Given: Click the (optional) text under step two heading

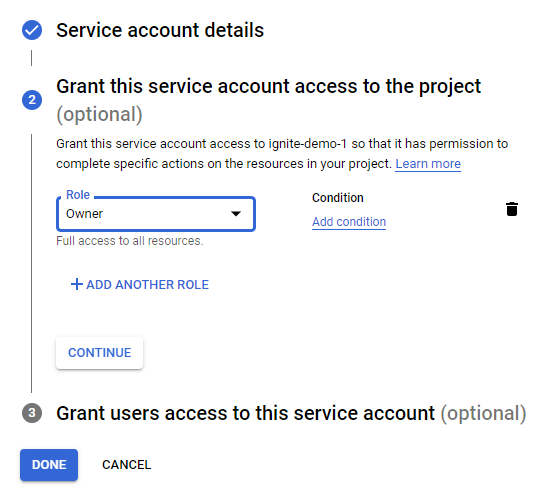Looking at the screenshot, I should coord(100,114).
